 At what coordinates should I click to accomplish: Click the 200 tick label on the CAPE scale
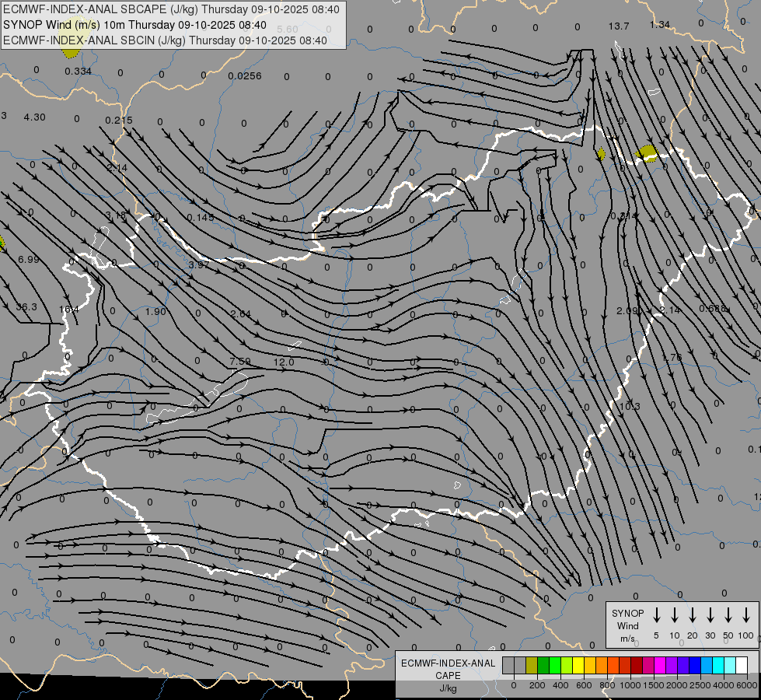[537, 685]
